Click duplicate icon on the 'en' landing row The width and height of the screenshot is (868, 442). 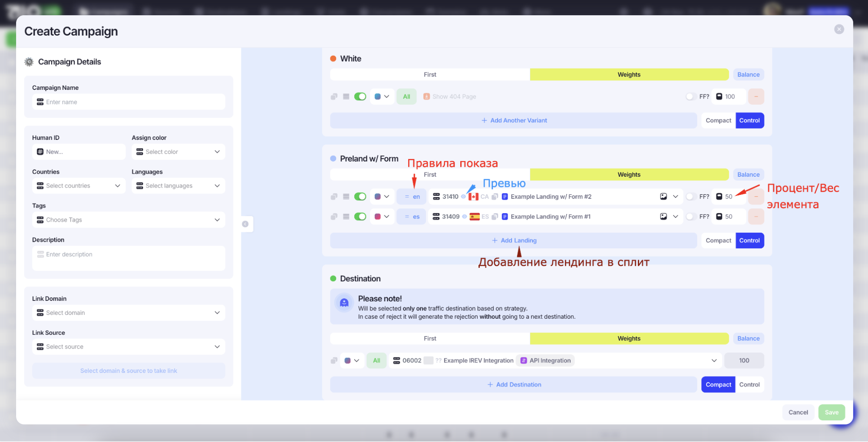334,197
